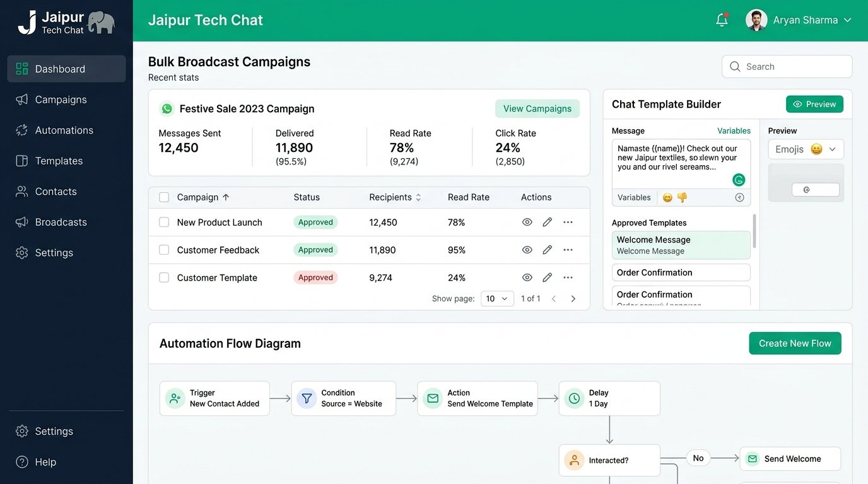Click the green Preview button
The height and width of the screenshot is (484, 868).
coord(814,104)
